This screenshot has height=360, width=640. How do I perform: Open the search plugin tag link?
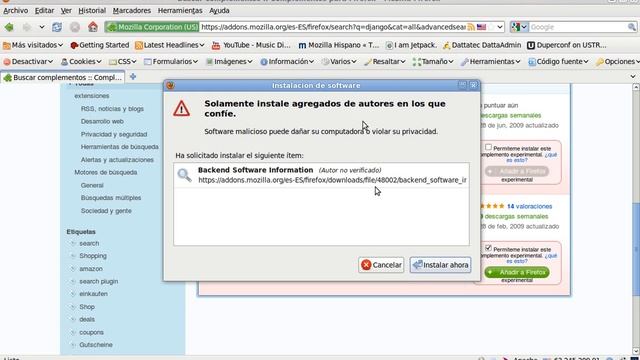[99, 281]
